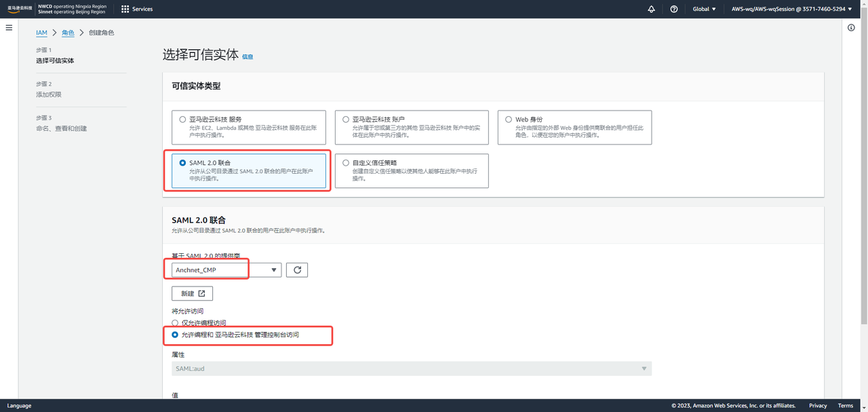
Task: Open the Services grid menu
Action: coord(137,10)
